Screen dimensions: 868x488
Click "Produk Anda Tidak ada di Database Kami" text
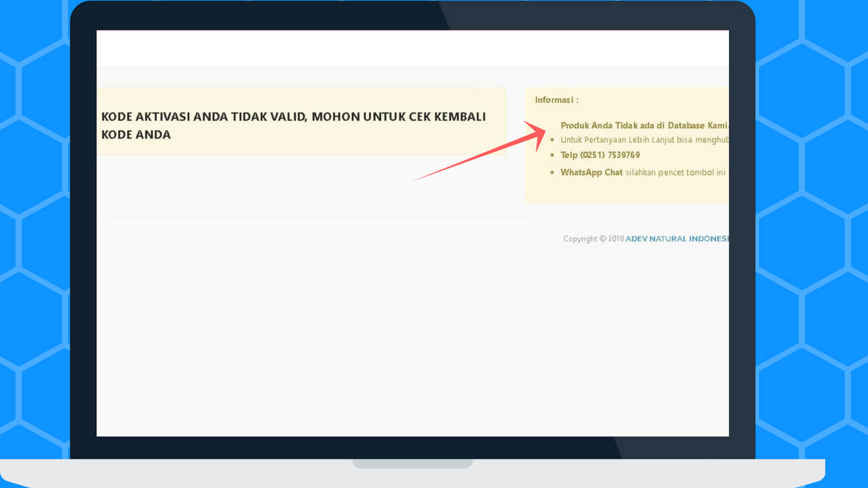644,125
